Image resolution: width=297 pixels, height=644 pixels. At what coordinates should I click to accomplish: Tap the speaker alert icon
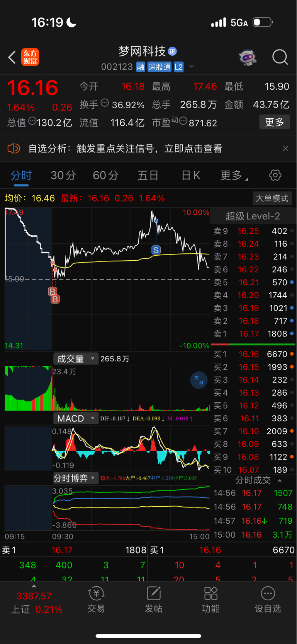coord(14,149)
